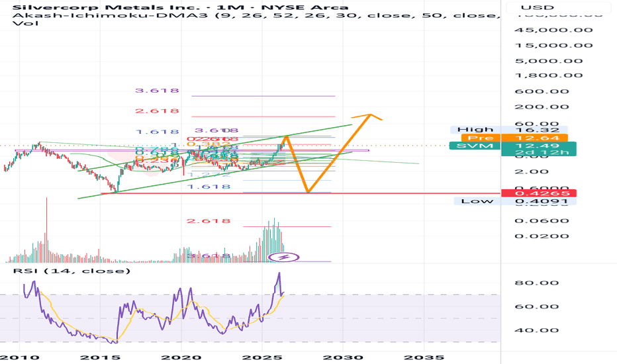Select the orange projection arrow tip

pyautogui.click(x=370, y=115)
